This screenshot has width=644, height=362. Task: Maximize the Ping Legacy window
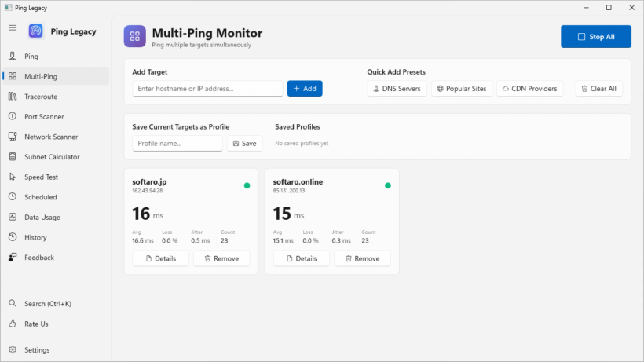(609, 8)
